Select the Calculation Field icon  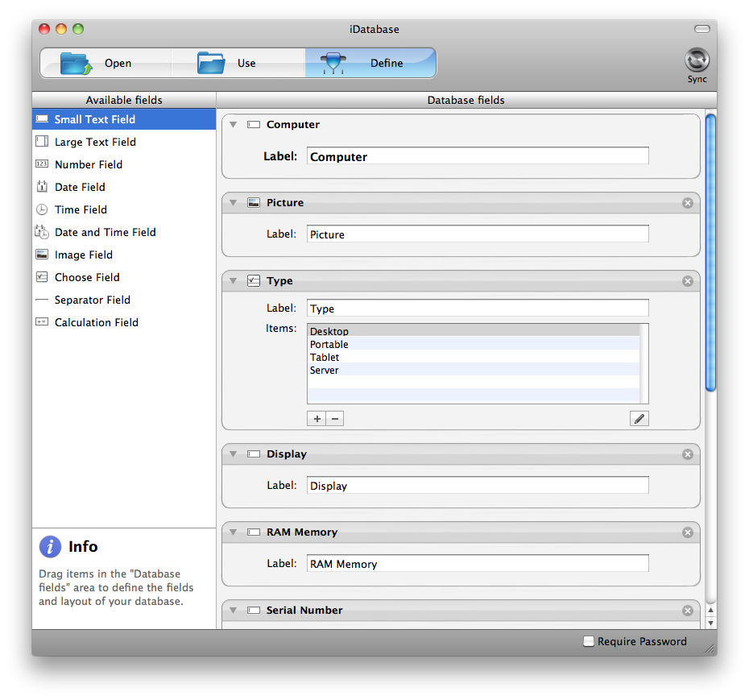pos(42,322)
